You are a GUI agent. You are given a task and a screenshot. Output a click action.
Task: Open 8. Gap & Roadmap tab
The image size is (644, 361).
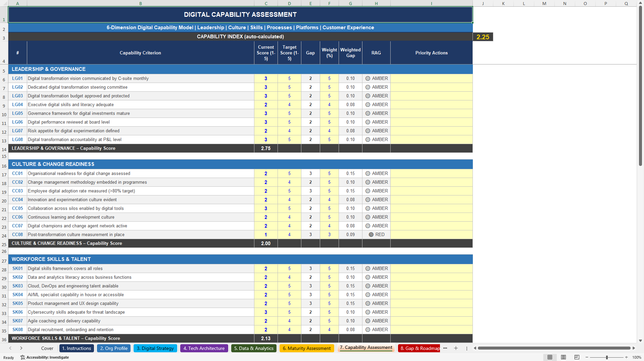click(x=419, y=348)
